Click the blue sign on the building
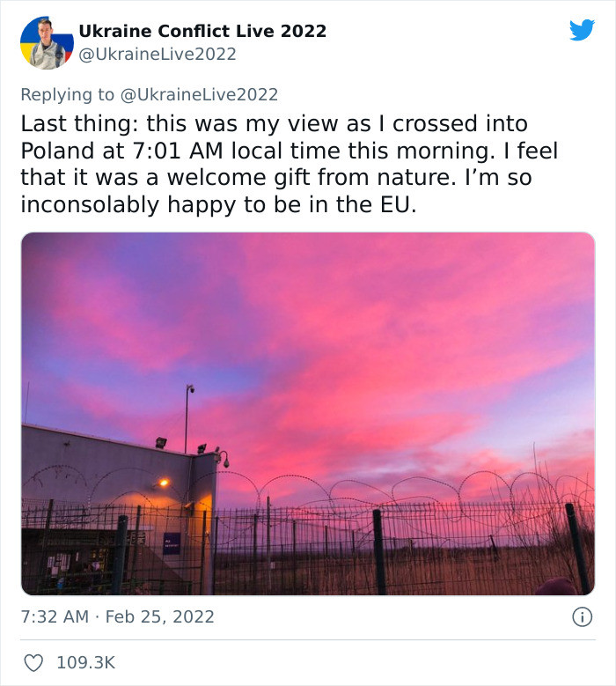Screen dimensions: 616x686 click(x=172, y=543)
